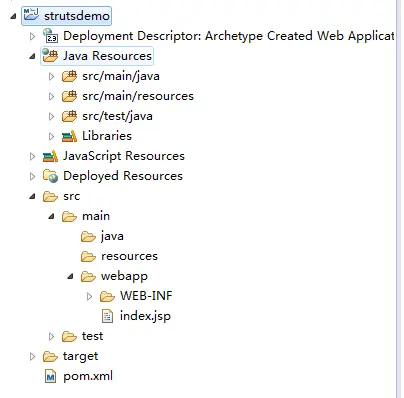Collapse the strutsdemo project node
The width and height of the screenshot is (404, 398).
13,16
